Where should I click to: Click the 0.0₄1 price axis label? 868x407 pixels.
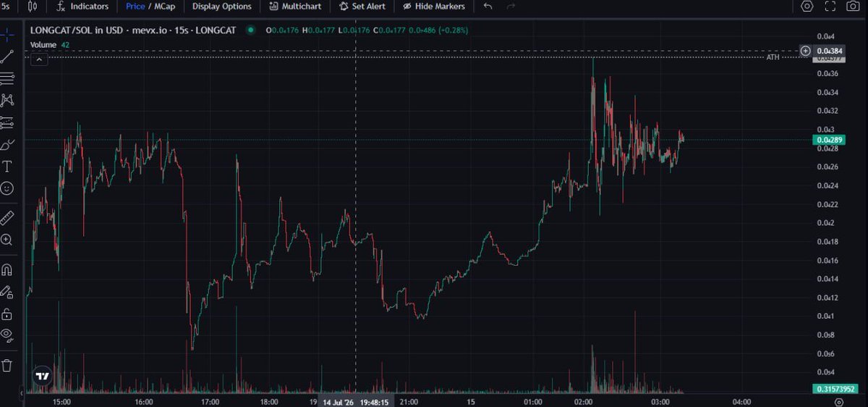click(x=825, y=316)
